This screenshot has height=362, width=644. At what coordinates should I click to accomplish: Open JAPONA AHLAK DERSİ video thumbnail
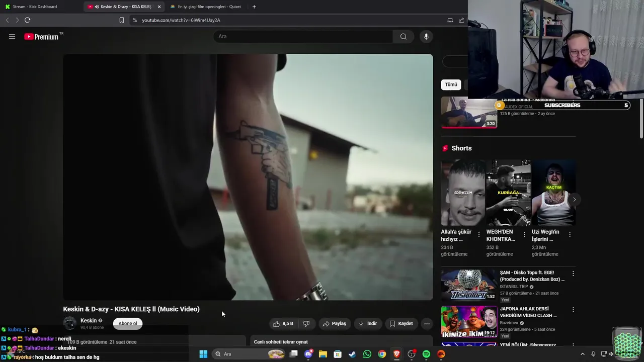click(x=469, y=322)
